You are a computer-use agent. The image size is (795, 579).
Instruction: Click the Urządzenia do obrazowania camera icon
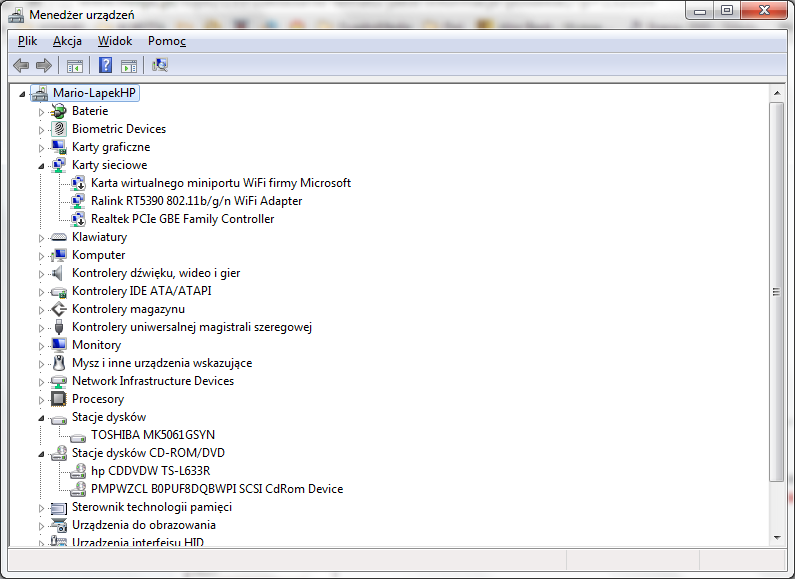click(x=59, y=525)
